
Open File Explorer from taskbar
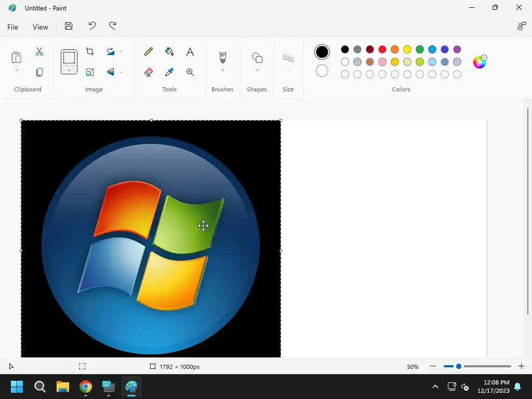pyautogui.click(x=63, y=387)
